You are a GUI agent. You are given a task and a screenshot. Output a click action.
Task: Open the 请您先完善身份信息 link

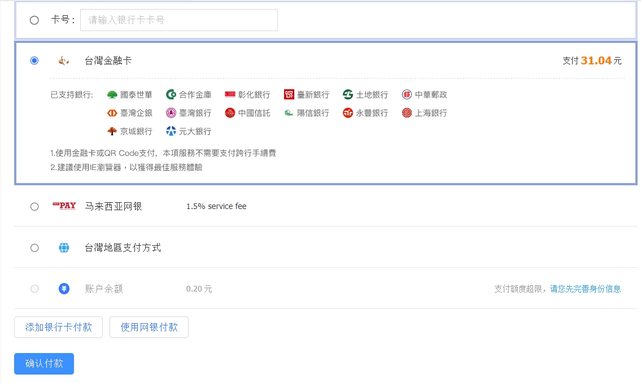point(585,289)
